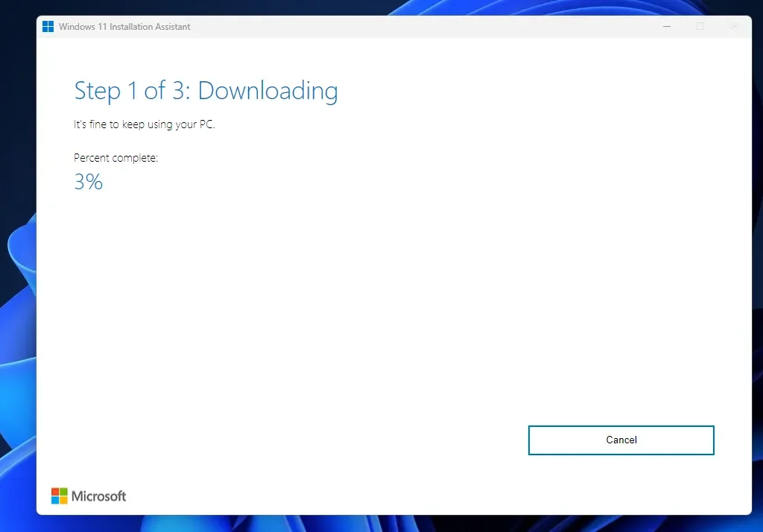
Task: Click the "Windows 11 Installation Assistant" title text
Action: pyautogui.click(x=124, y=27)
